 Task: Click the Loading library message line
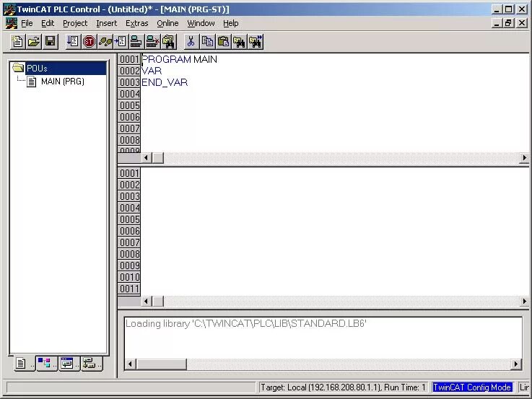tap(246, 323)
